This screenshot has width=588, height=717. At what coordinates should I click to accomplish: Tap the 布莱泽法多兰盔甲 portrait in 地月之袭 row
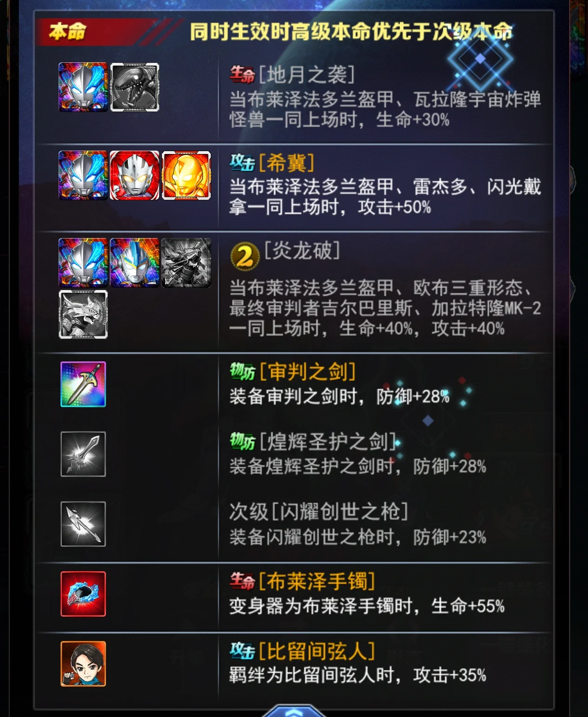83,87
